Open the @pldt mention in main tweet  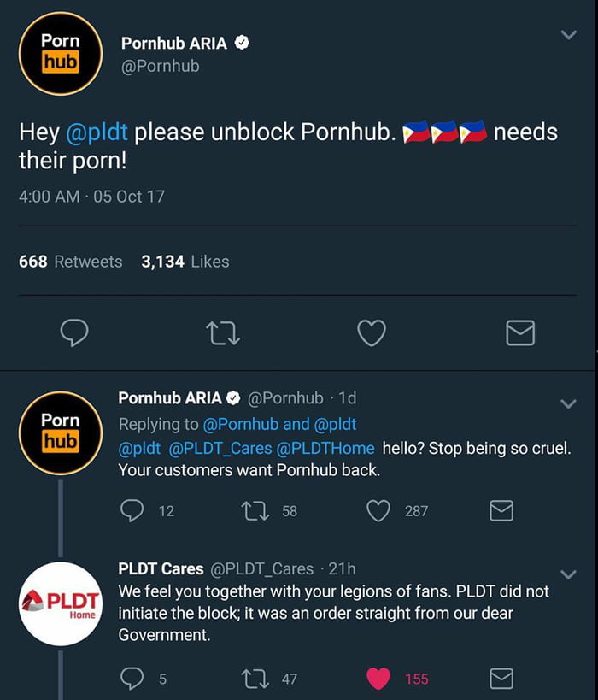96,132
